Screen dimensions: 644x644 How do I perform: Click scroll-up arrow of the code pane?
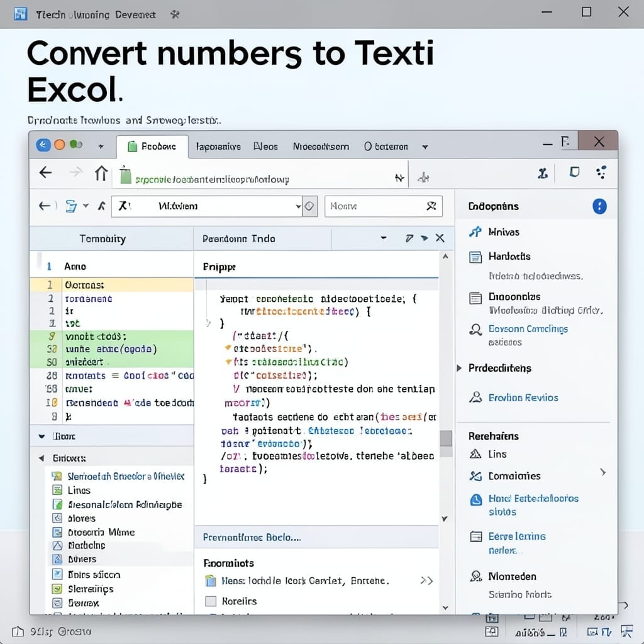(x=446, y=257)
